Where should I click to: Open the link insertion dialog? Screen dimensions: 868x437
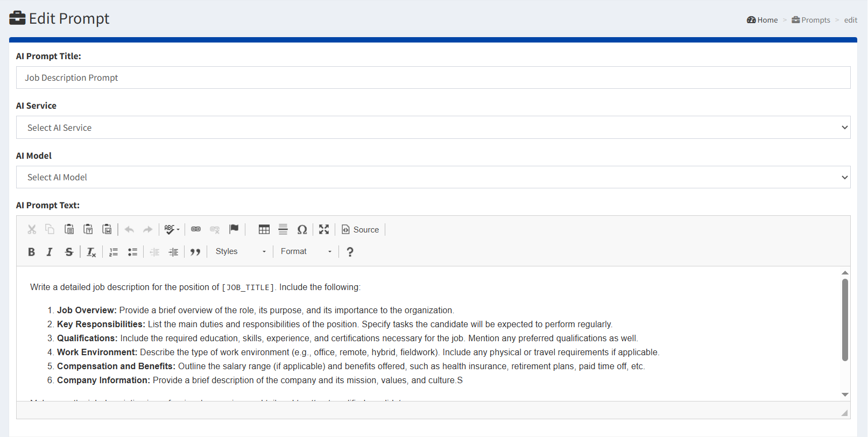(196, 230)
